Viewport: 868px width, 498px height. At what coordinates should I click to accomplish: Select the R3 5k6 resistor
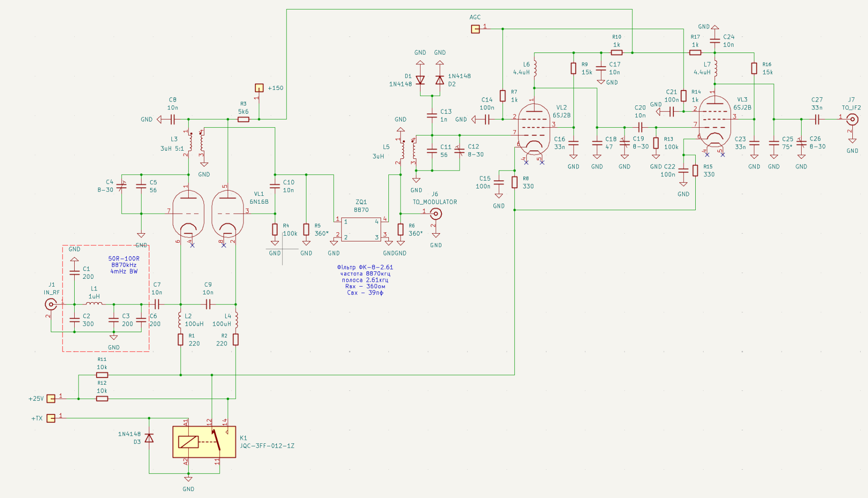(243, 119)
